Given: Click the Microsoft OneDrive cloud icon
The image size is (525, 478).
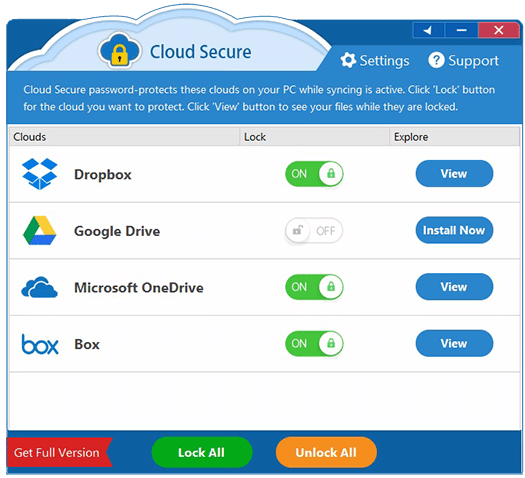Looking at the screenshot, I should click(40, 287).
